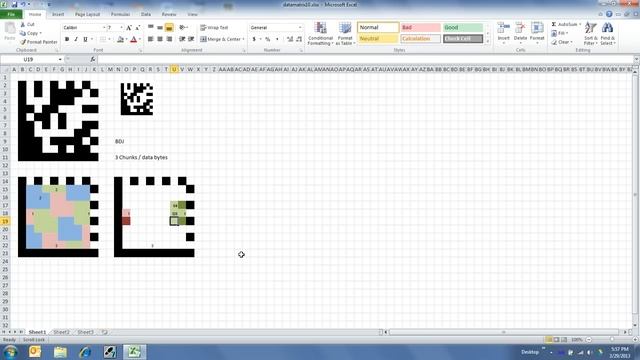Apply the Good cell style
This screenshot has height=360, width=640.
(x=463, y=27)
